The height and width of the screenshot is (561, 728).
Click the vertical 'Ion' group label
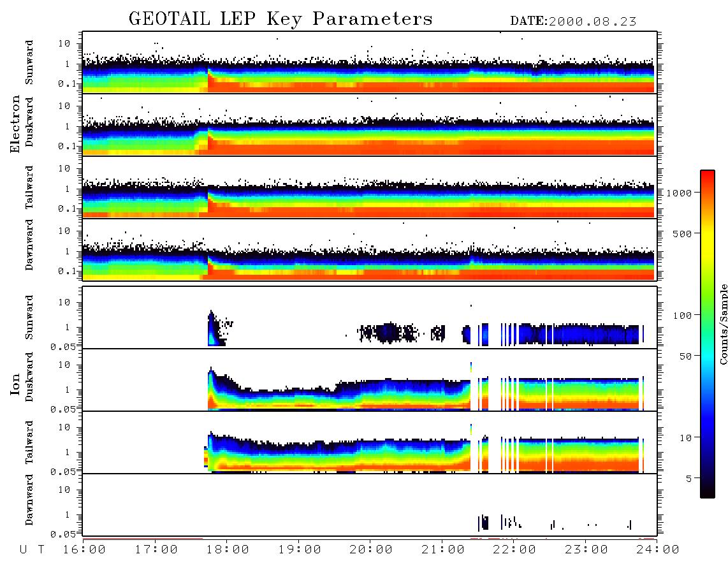(x=15, y=384)
